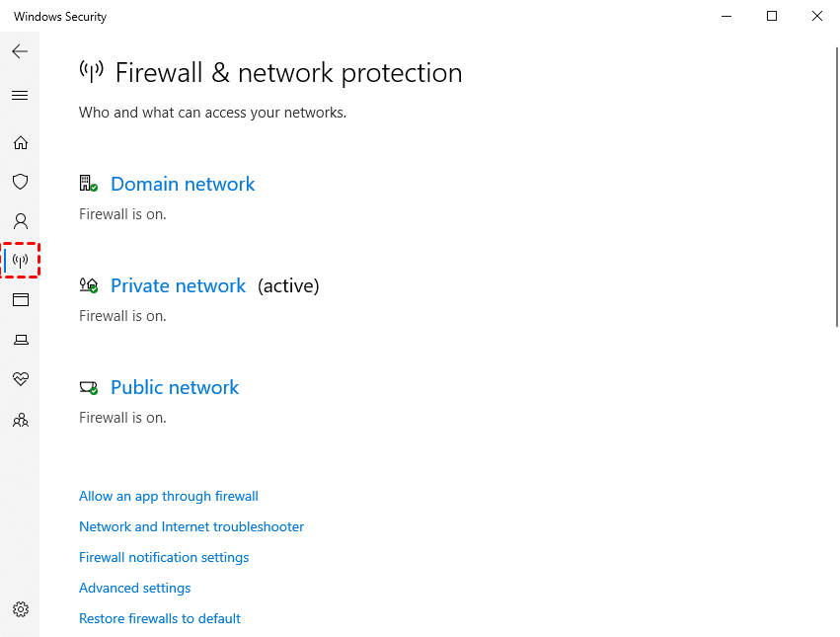This screenshot has height=637, width=840.
Task: Open the hamburger navigation menu
Action: pos(20,96)
